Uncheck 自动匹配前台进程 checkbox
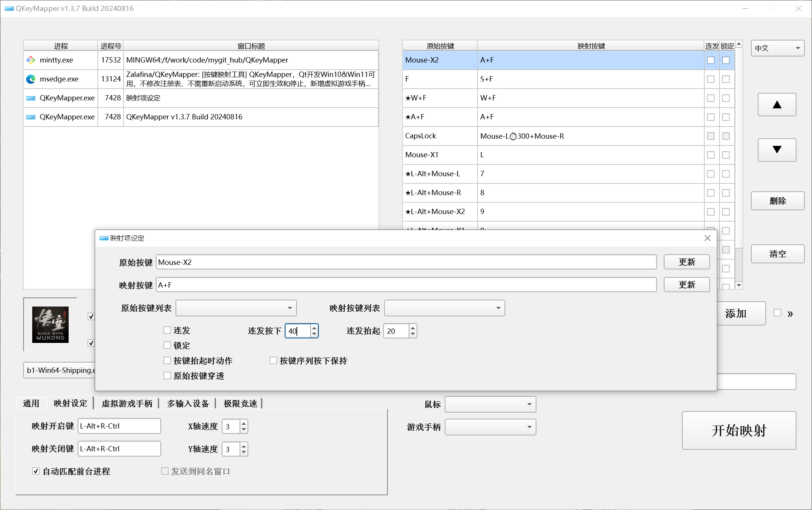Screen dimensions: 812x510 click(36, 471)
